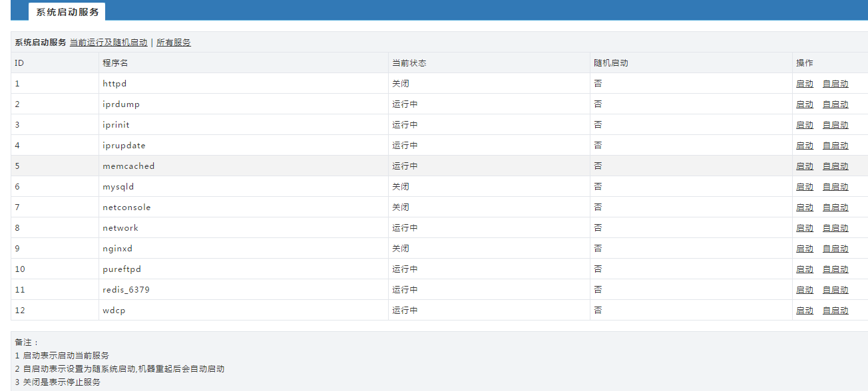Click 启动 for wdcp service

coord(805,311)
